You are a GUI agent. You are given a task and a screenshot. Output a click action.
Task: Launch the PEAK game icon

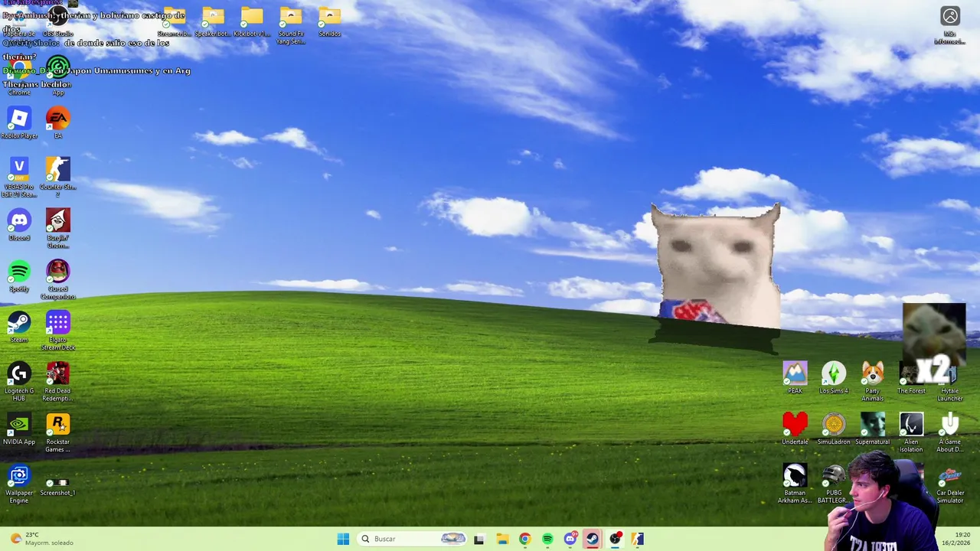[x=795, y=378]
